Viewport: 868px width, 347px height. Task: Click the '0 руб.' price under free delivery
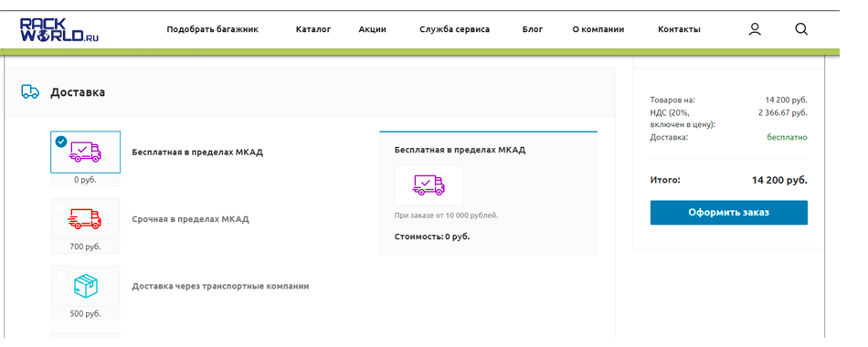pos(85,180)
